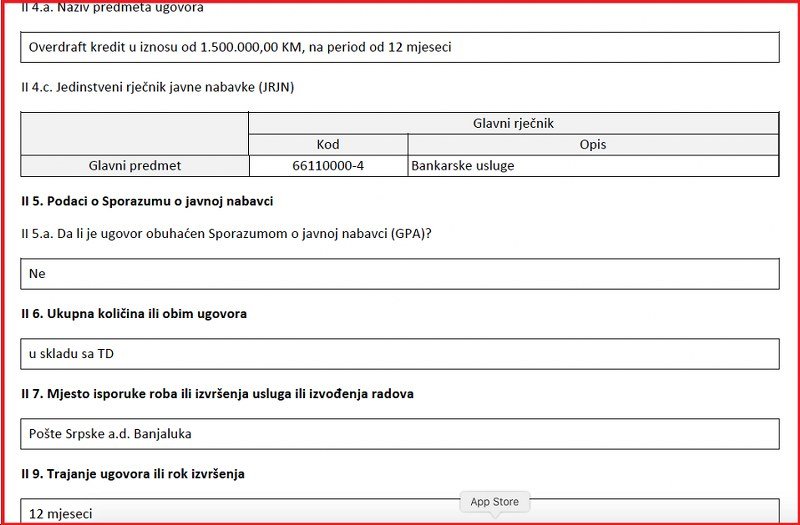Click the 'Kod' column header
The height and width of the screenshot is (525, 800).
tap(328, 145)
